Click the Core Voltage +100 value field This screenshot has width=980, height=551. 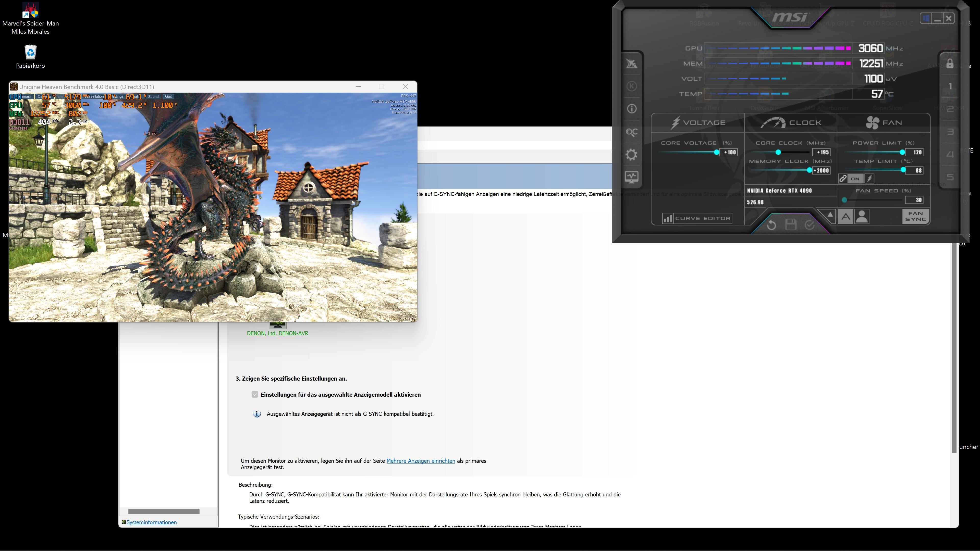click(x=729, y=152)
